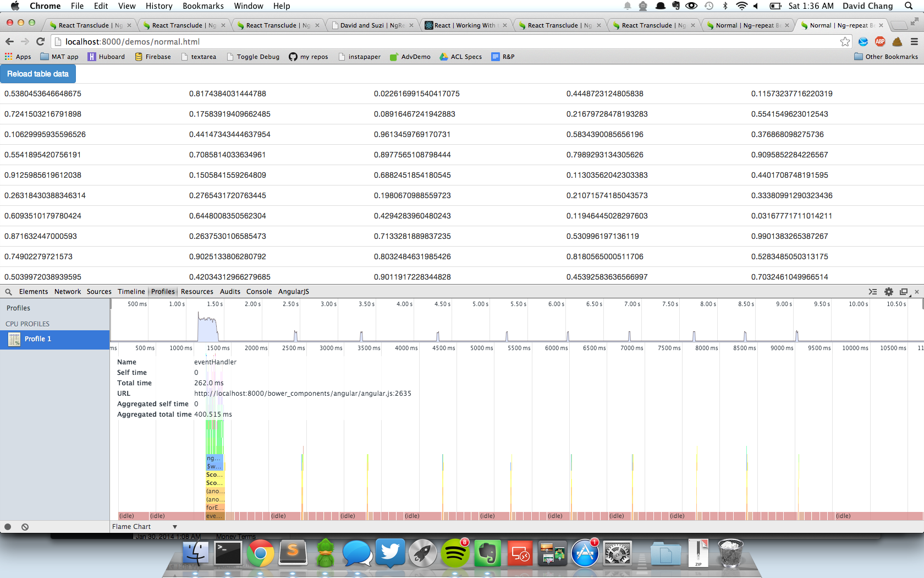This screenshot has width=924, height=578.
Task: Bookmark this page with star icon
Action: click(845, 42)
